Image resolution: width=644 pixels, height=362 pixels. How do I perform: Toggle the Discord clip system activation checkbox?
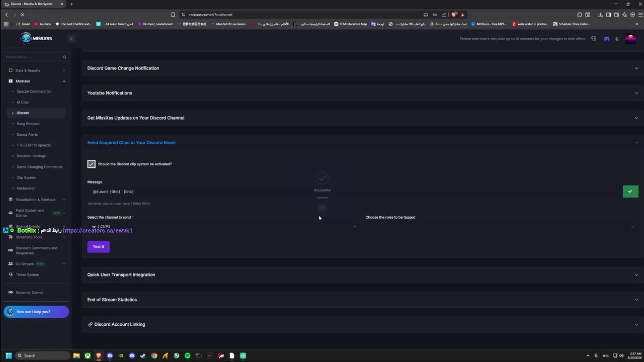point(91,164)
